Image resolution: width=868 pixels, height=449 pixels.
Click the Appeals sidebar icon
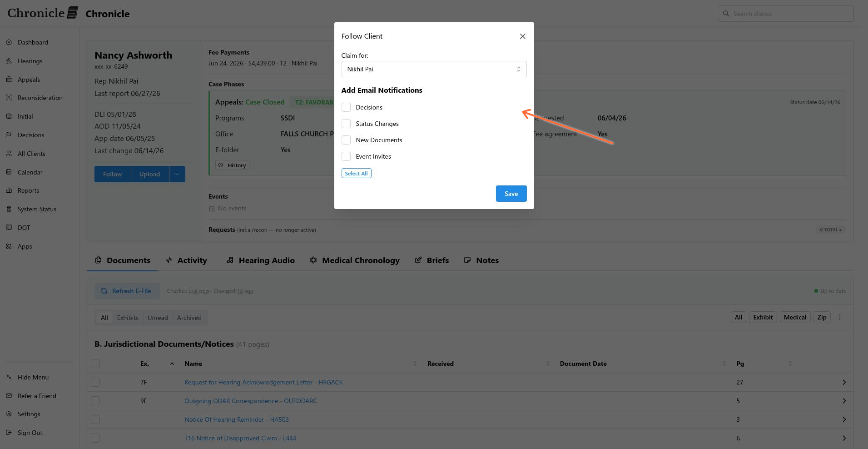click(9, 80)
